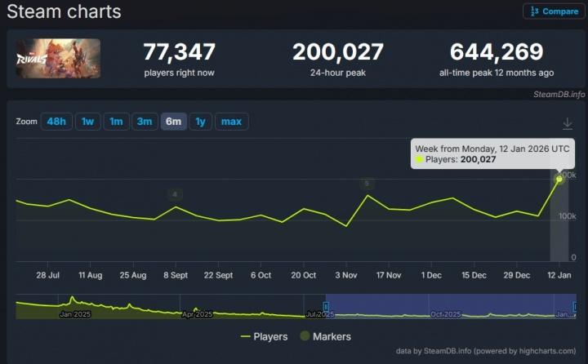Click the 8 Sept axis label
Screen dimensions: 588x364
coord(176,275)
